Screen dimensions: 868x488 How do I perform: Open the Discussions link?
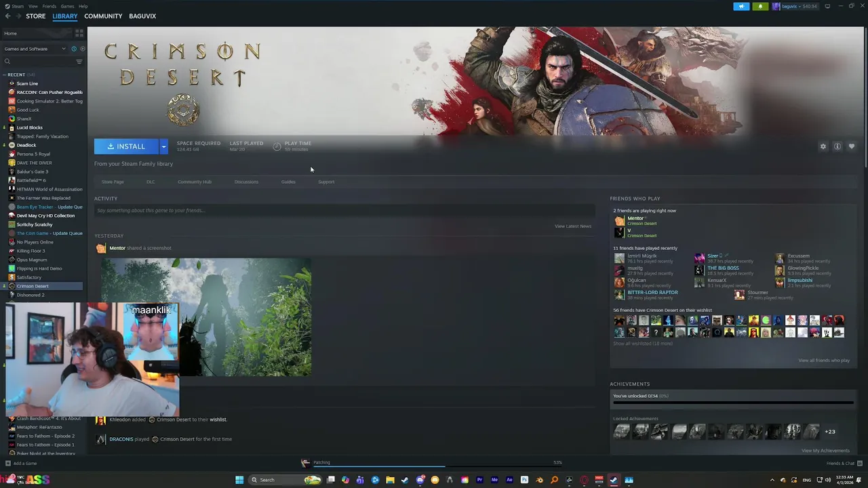(246, 182)
